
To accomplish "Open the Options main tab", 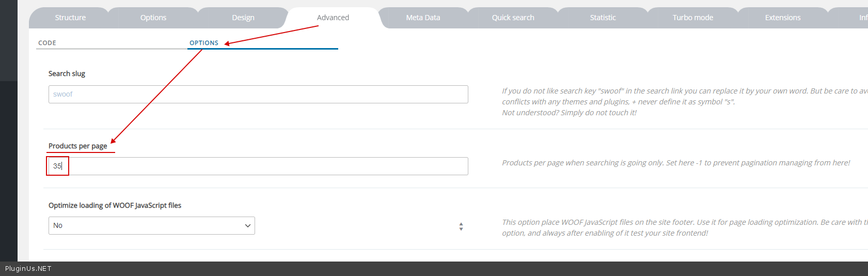I will pos(153,18).
